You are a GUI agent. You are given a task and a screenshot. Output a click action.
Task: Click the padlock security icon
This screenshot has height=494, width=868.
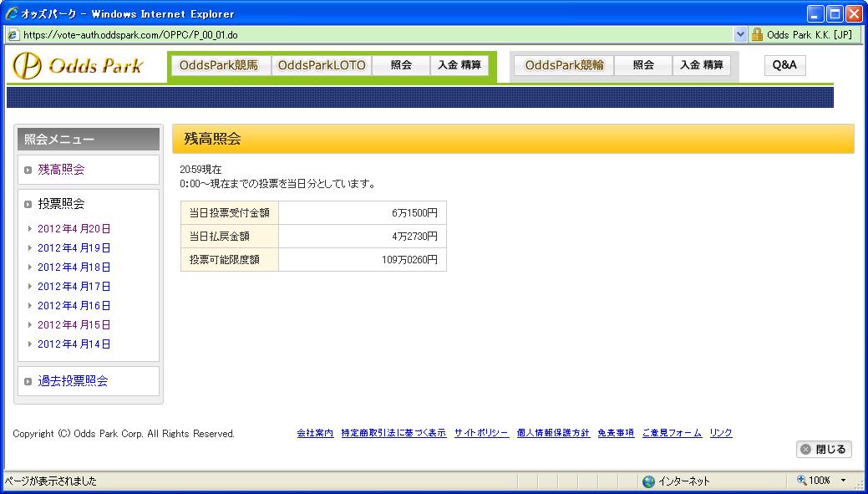[757, 34]
